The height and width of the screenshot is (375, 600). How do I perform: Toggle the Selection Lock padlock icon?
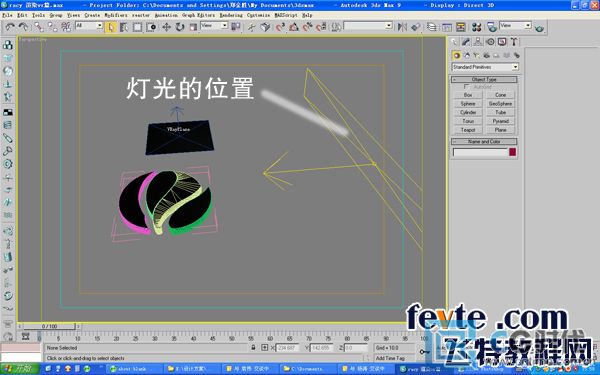253,347
